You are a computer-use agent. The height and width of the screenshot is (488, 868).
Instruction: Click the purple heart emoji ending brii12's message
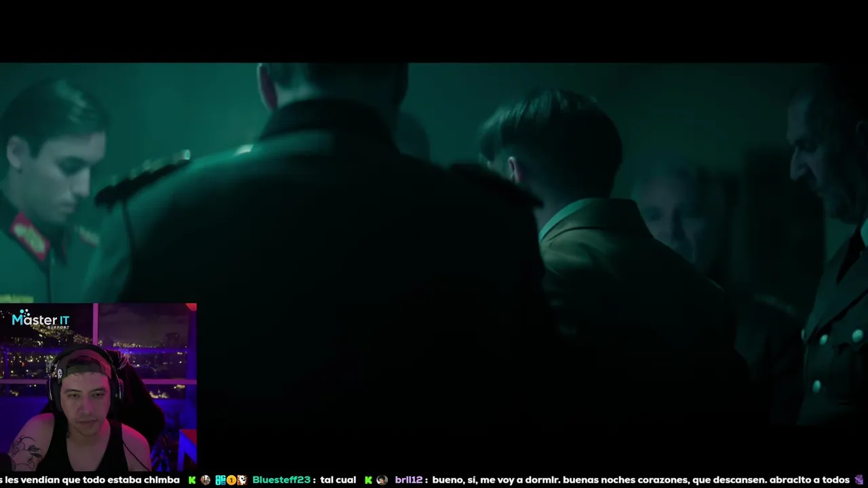click(859, 480)
